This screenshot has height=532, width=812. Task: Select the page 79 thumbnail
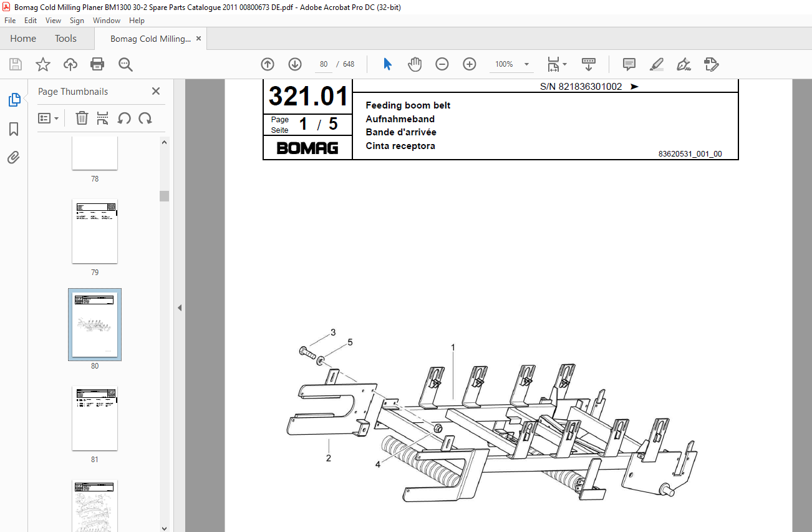coord(95,231)
